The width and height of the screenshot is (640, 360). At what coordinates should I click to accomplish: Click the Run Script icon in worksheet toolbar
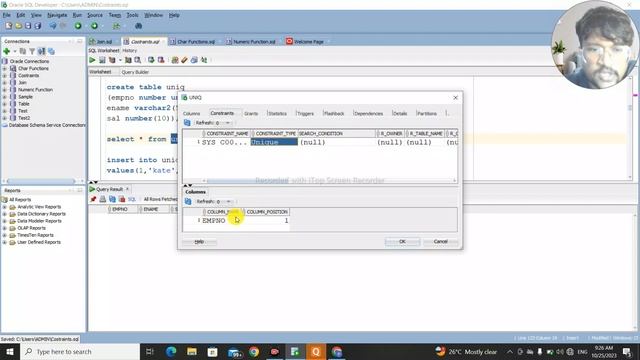click(x=102, y=60)
